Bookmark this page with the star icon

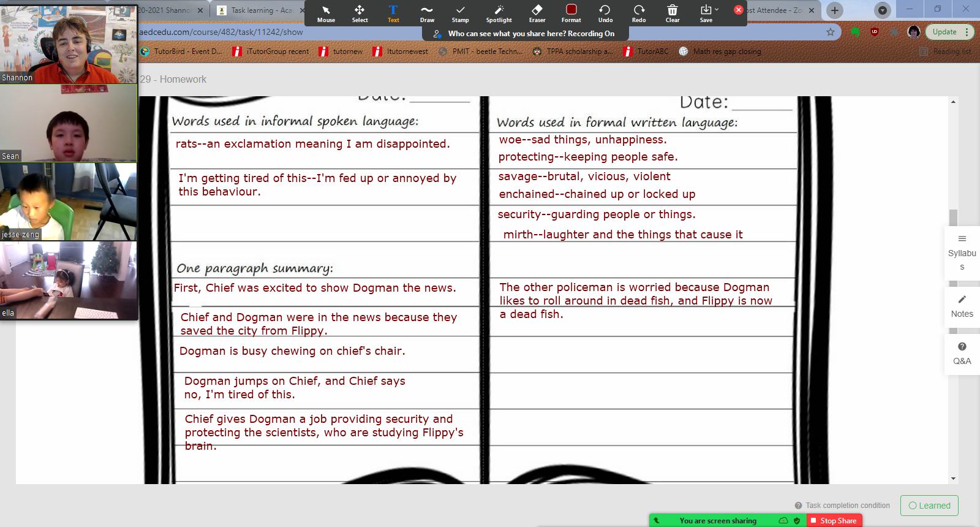831,32
